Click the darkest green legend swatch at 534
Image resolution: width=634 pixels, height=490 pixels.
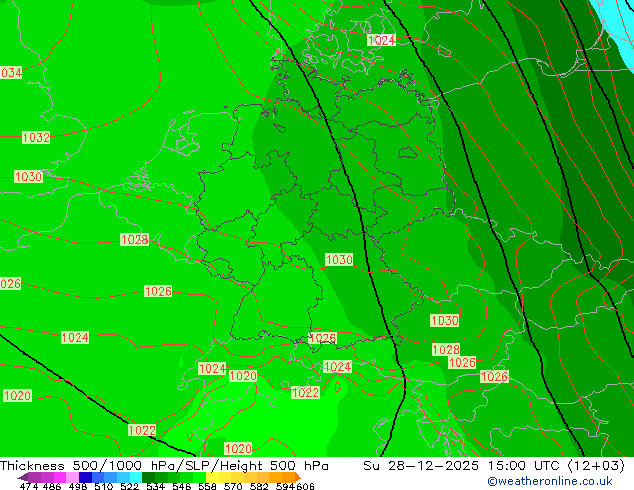click(148, 477)
